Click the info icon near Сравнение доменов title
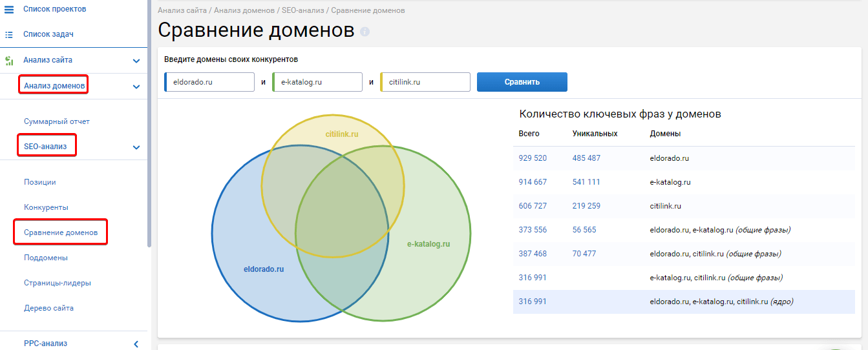Image resolution: width=868 pixels, height=350 pixels. pos(365,31)
